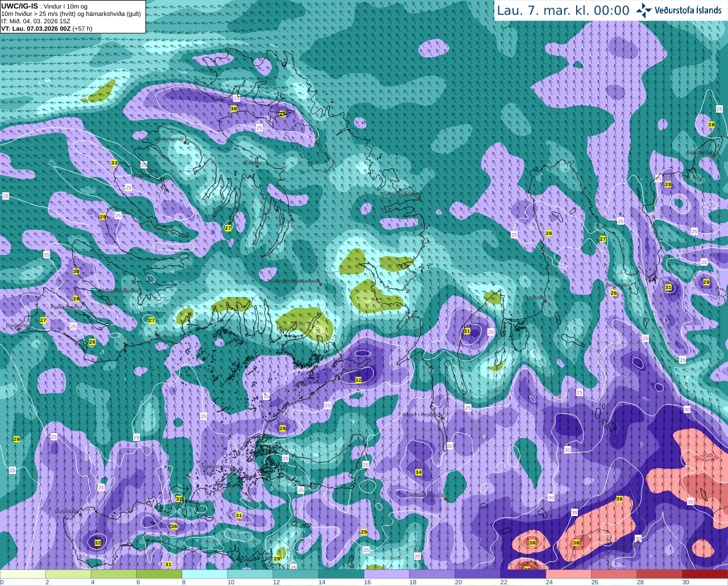The width and height of the screenshot is (728, 586).
Task: Pick the pink 24–26 m/s legend swatch
Action: (569, 574)
